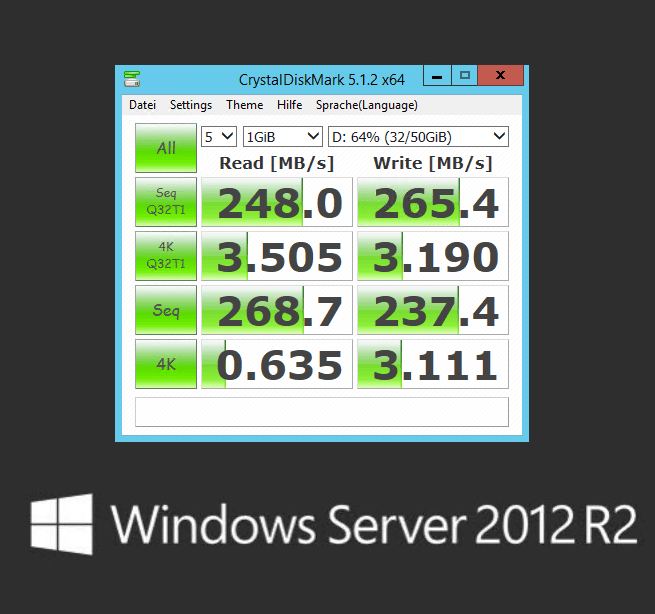Run the plain 4K test button
The height and width of the screenshot is (614, 655).
click(166, 364)
